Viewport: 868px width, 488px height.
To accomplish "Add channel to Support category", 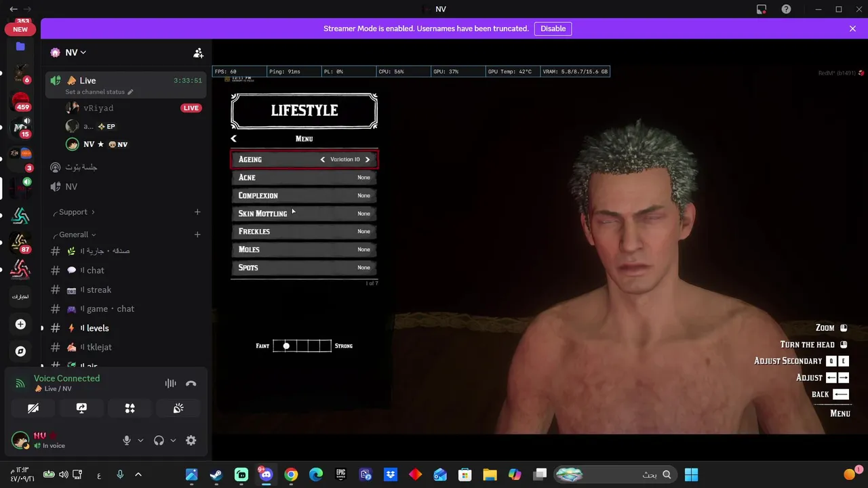I will tap(197, 212).
